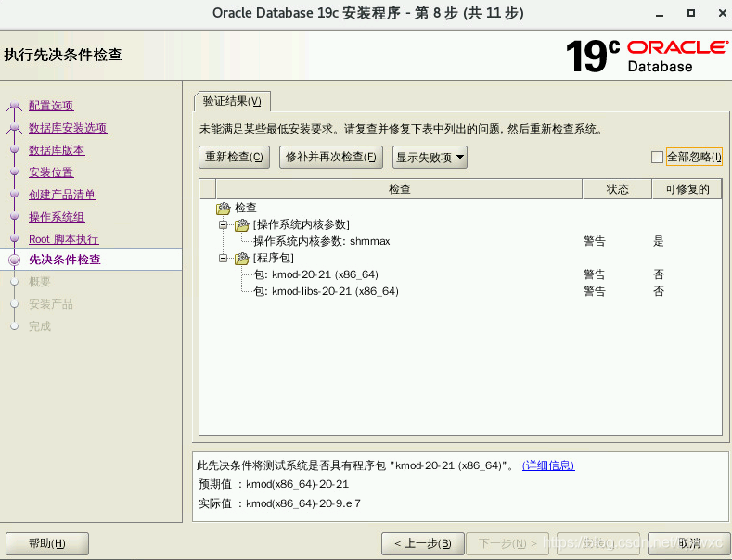Click the 程序包 folder icon
Image resolution: width=732 pixels, height=560 pixels.
coord(242,258)
